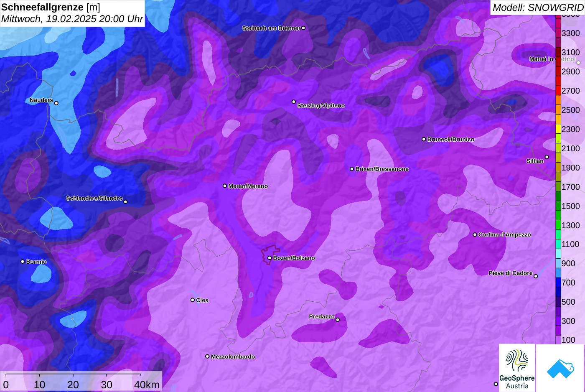Click the Meran/Merano location marker
This screenshot has height=392, width=585.
tap(225, 186)
